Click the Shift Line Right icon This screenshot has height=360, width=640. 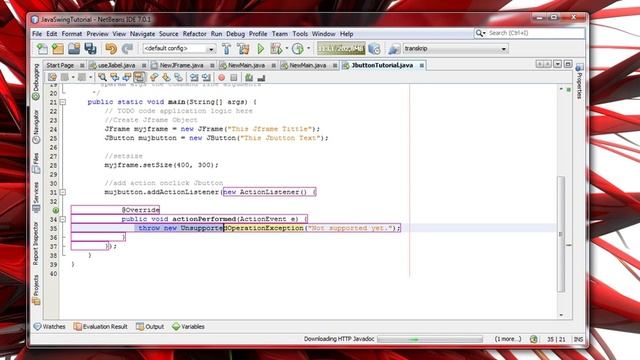206,77
